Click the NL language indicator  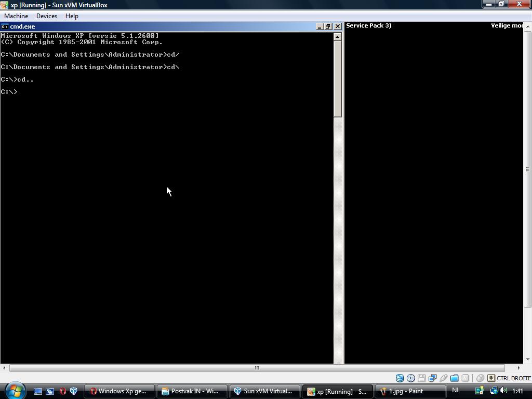click(x=456, y=391)
